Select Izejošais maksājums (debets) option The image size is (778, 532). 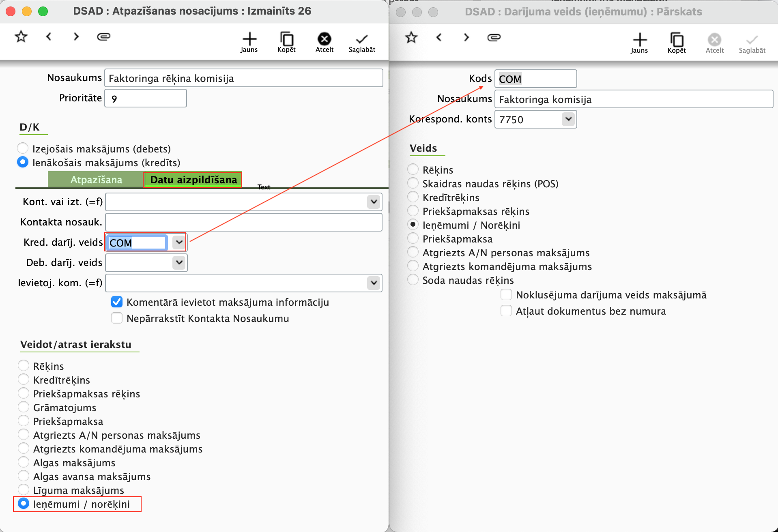23,148
